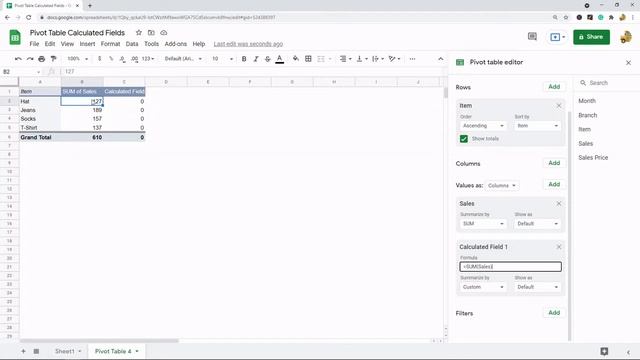Open text rotation options
This screenshot has height=360, width=640.
click(x=394, y=59)
